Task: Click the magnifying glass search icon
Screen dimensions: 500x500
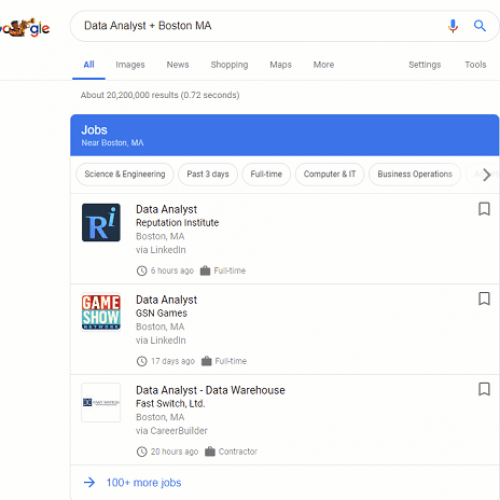Action: pyautogui.click(x=480, y=26)
